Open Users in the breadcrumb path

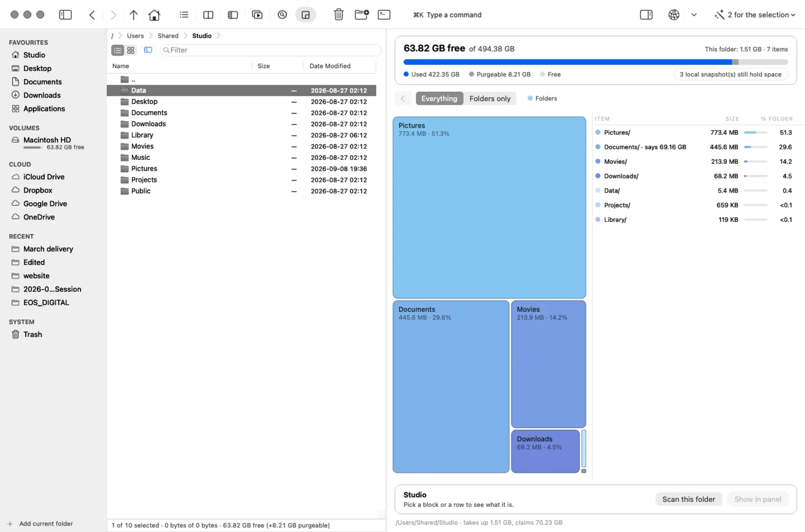click(x=135, y=36)
